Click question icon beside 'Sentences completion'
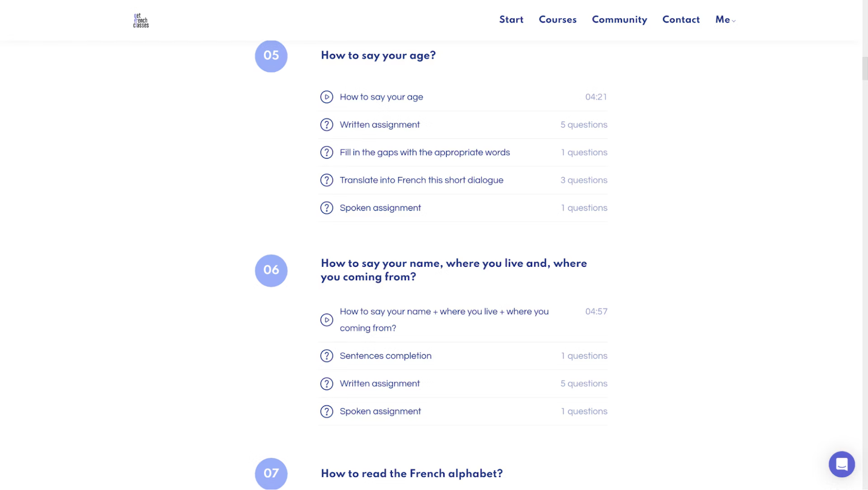Image resolution: width=868 pixels, height=490 pixels. point(326,356)
